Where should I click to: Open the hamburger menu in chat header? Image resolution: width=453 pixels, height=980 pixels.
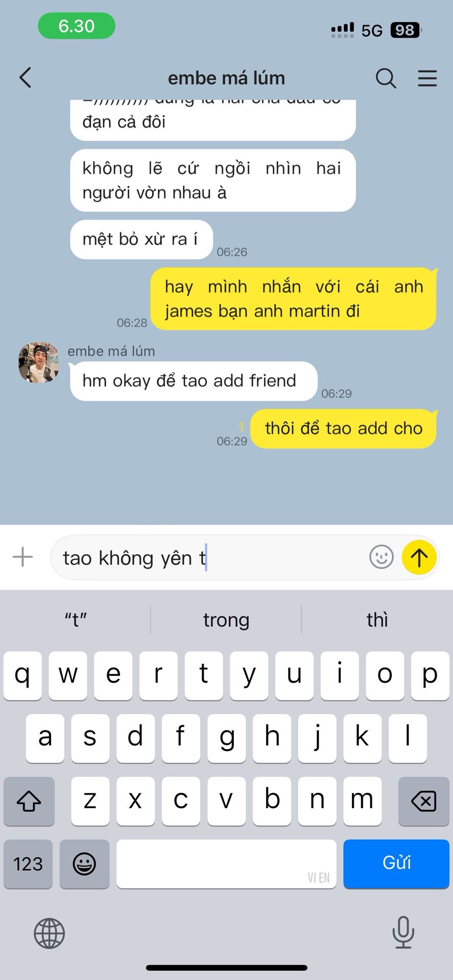(427, 78)
